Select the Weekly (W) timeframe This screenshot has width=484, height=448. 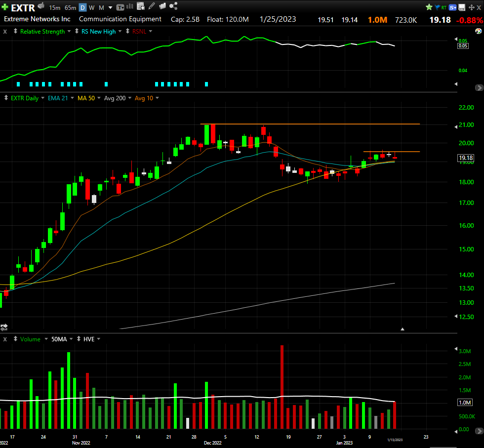(x=92, y=8)
